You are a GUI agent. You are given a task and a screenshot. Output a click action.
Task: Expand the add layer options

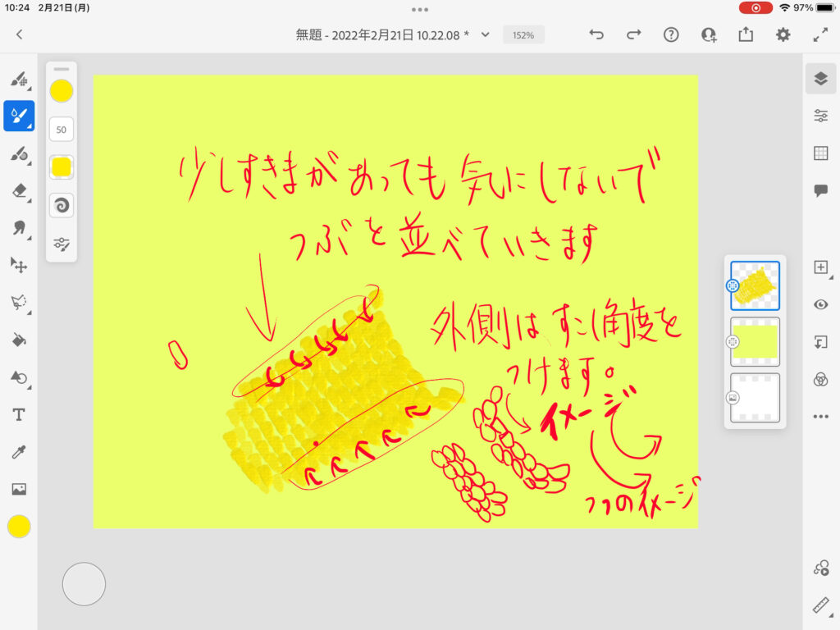[820, 267]
